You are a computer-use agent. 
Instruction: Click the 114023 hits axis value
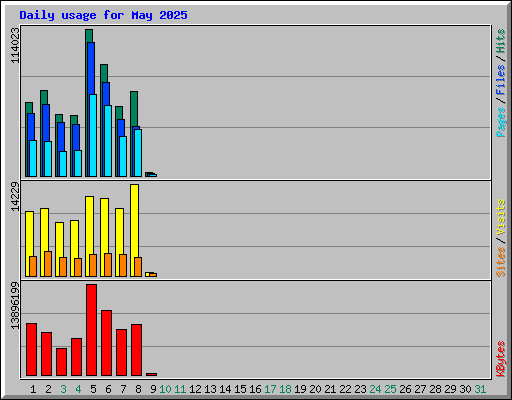pyautogui.click(x=15, y=45)
